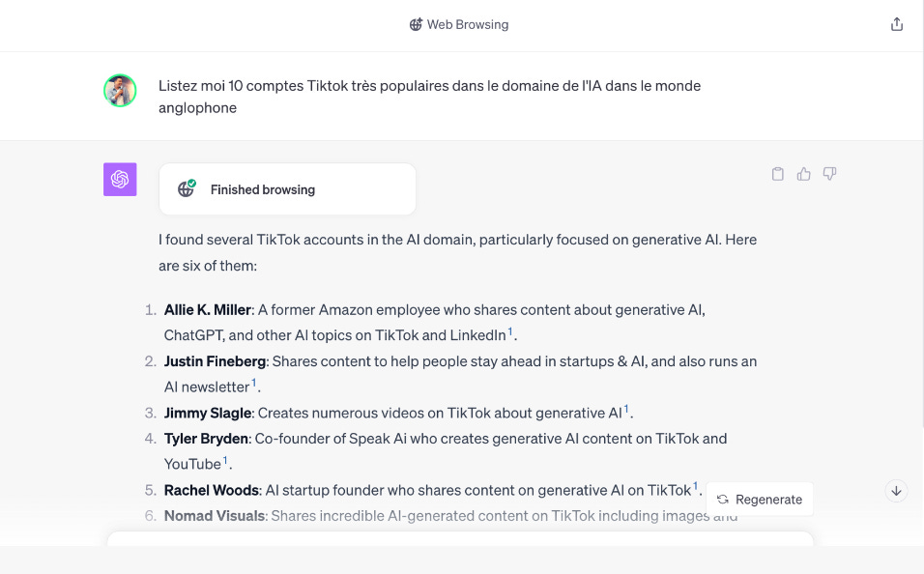Click the French prompt message text
This screenshot has height=574, width=924.
pyautogui.click(x=429, y=97)
